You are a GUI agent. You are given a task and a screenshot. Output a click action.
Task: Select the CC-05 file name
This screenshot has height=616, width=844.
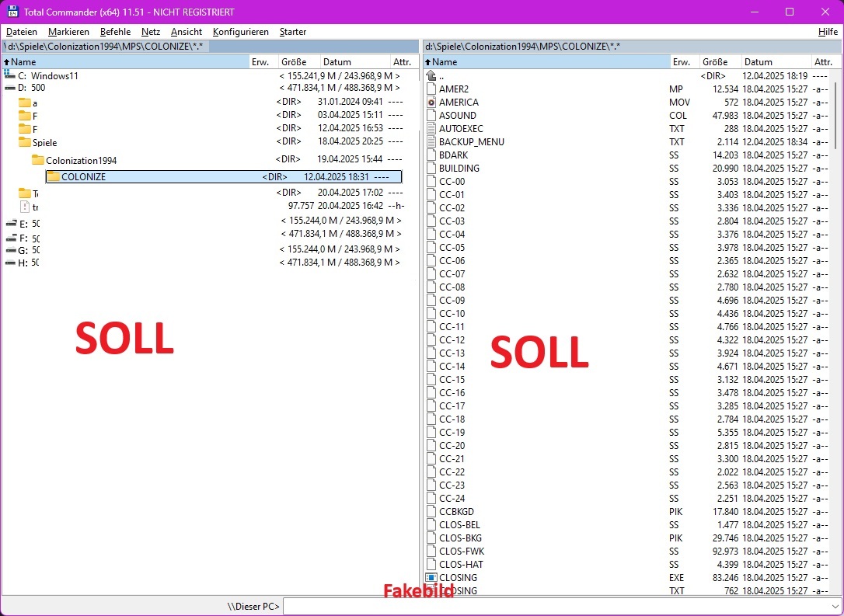(452, 248)
